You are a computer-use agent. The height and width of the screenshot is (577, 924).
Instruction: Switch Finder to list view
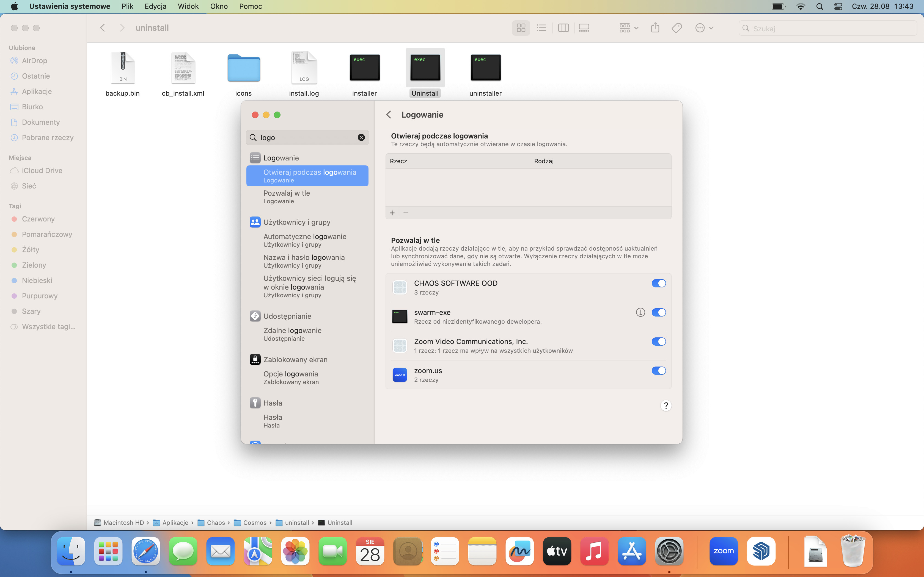click(x=541, y=28)
